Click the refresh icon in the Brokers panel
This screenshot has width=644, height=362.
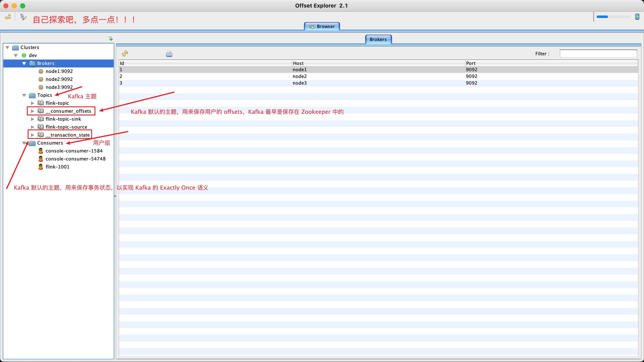tap(125, 53)
